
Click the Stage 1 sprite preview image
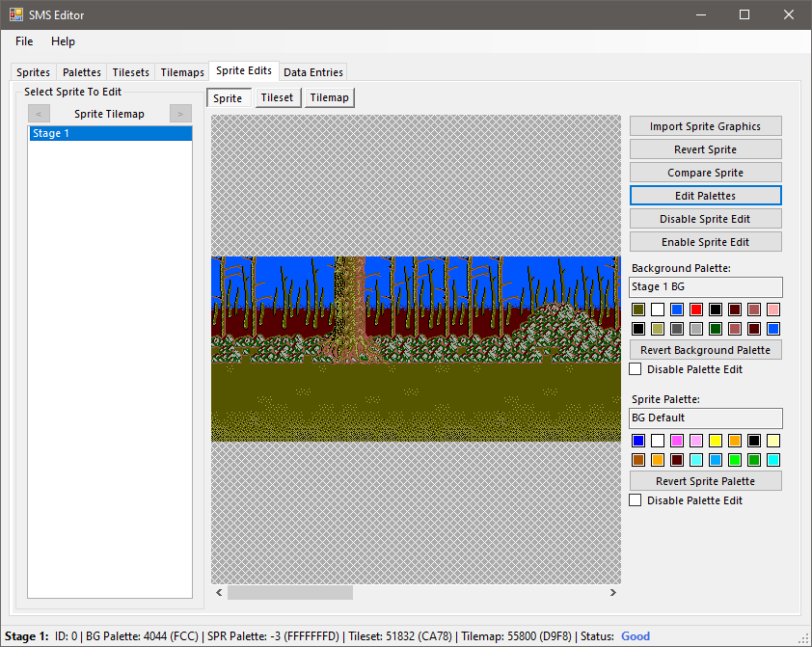416,349
